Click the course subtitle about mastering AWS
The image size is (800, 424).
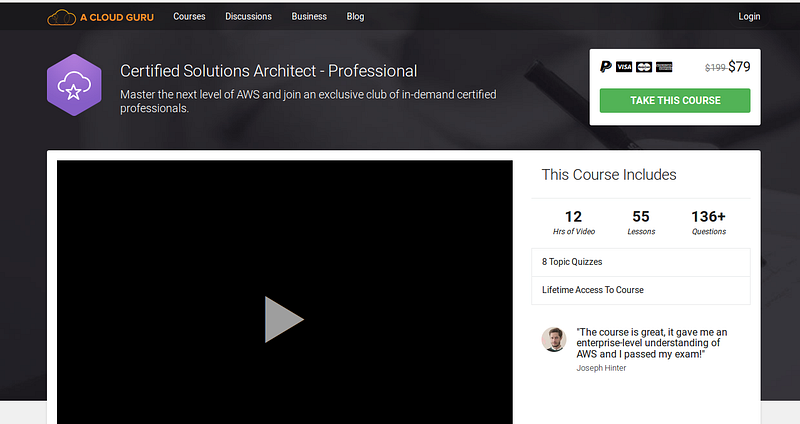coord(308,101)
